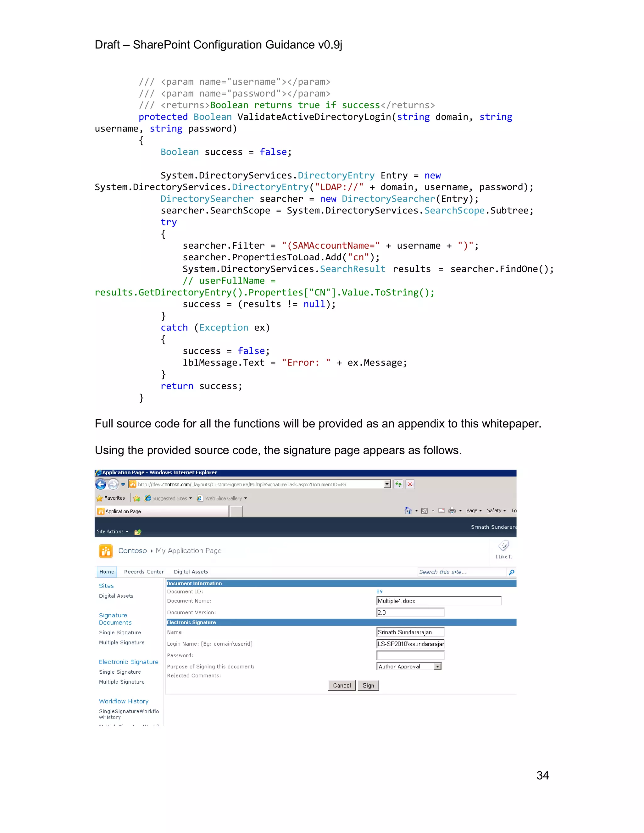The width and height of the screenshot is (644, 833).
Task: Click the address bar site favicon
Action: (132, 484)
